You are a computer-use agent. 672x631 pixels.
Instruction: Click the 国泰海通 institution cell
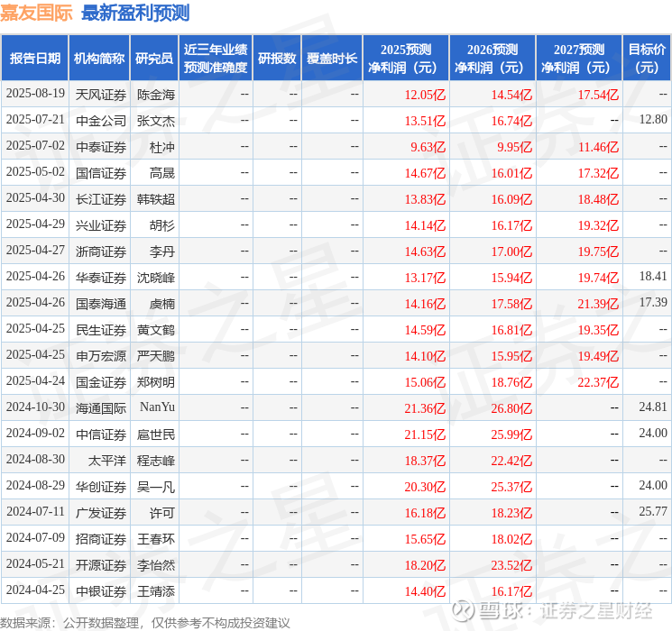101,304
